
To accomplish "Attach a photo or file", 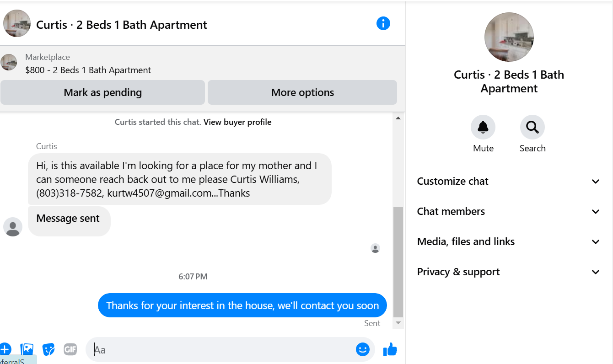I will [27, 349].
